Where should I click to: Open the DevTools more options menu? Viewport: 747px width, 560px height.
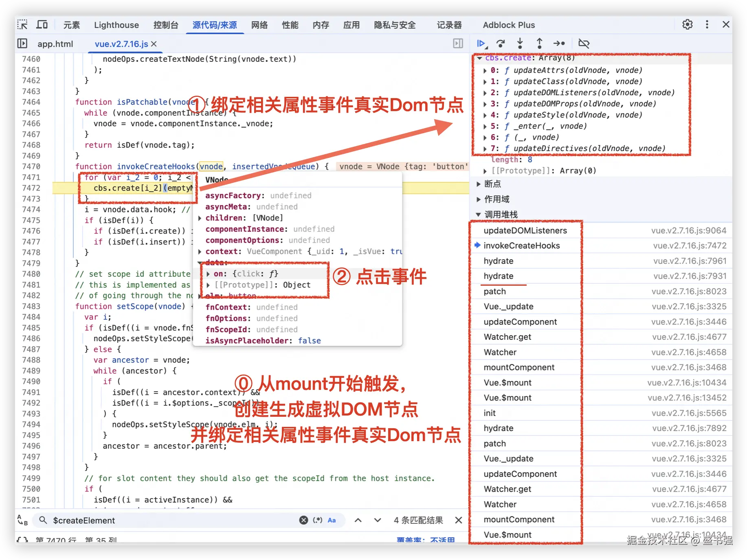click(x=707, y=25)
